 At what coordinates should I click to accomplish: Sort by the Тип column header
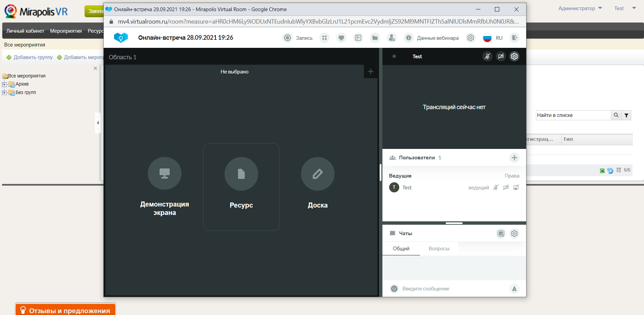click(x=597, y=139)
